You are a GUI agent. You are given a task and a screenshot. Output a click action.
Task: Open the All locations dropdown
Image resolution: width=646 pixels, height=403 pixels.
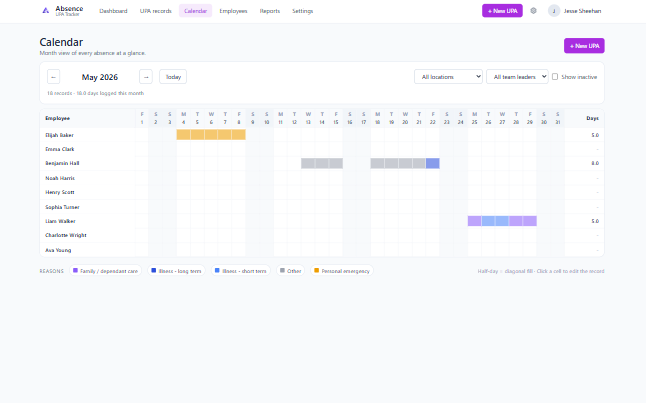click(448, 77)
